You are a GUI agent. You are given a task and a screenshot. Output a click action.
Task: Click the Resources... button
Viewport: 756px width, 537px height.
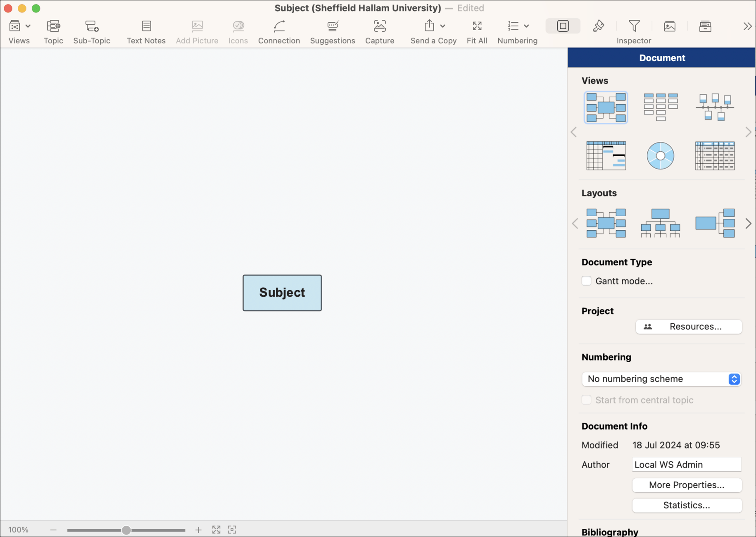[689, 327]
